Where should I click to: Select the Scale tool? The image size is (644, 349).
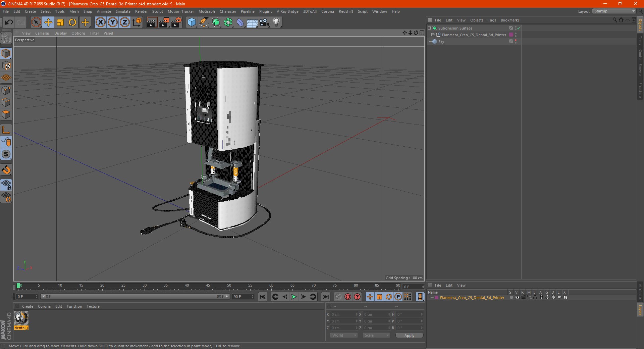60,22
